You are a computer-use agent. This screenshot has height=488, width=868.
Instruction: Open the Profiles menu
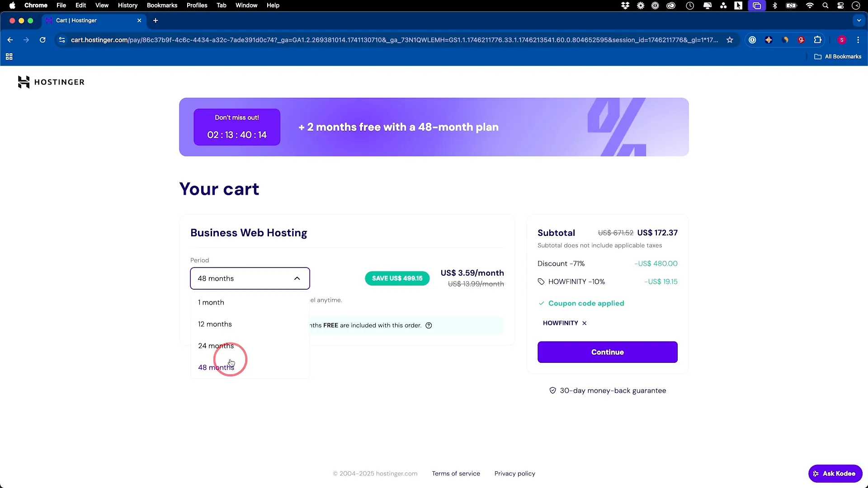pos(197,5)
